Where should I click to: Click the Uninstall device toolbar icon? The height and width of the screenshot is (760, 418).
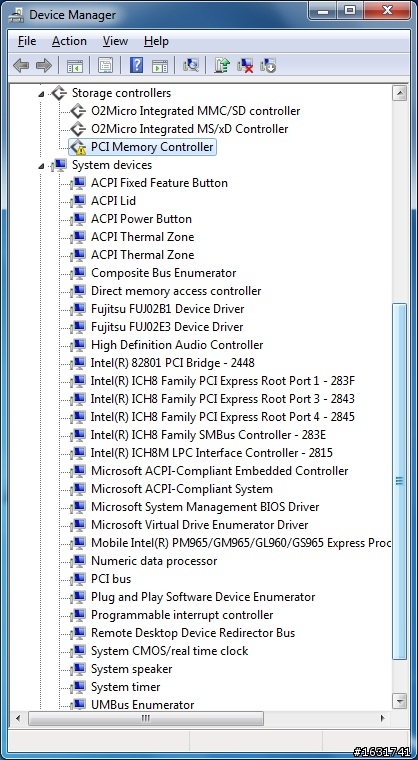[x=245, y=65]
